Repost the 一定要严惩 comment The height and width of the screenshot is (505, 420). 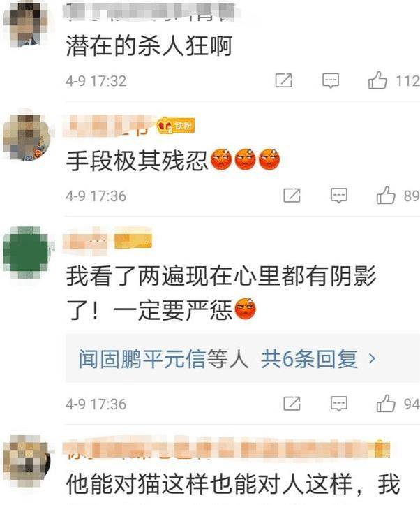point(292,404)
